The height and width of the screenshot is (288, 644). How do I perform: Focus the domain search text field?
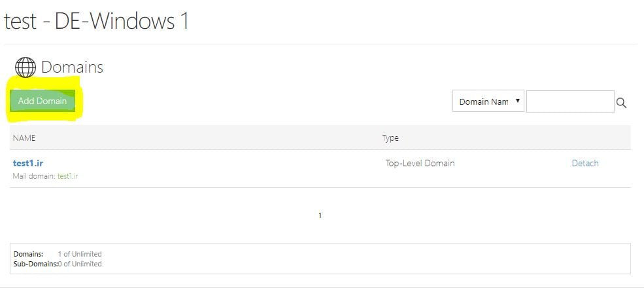click(x=570, y=101)
